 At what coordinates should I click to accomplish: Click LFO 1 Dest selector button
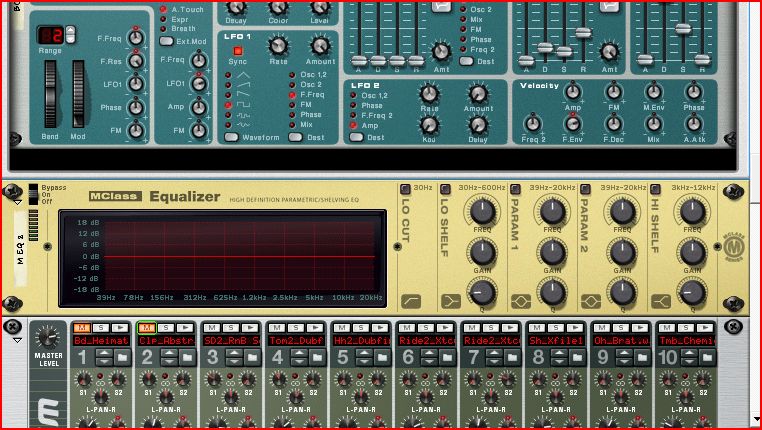pyautogui.click(x=295, y=137)
